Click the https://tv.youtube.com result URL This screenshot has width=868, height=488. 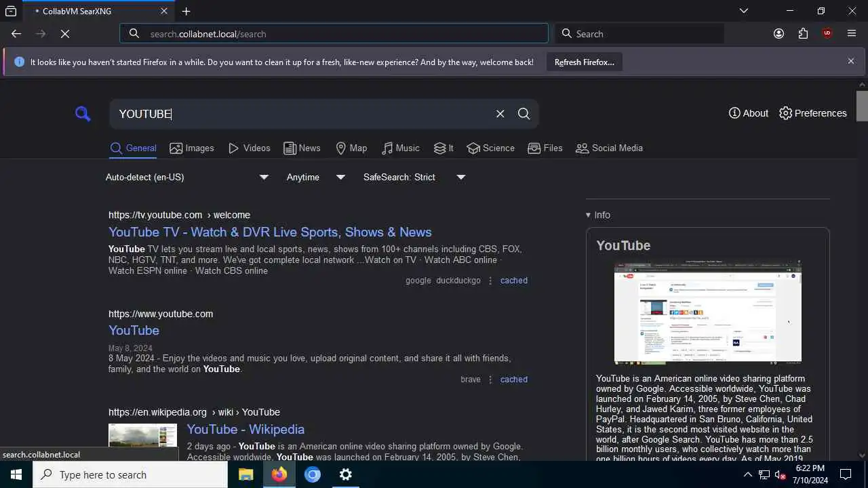(x=179, y=215)
